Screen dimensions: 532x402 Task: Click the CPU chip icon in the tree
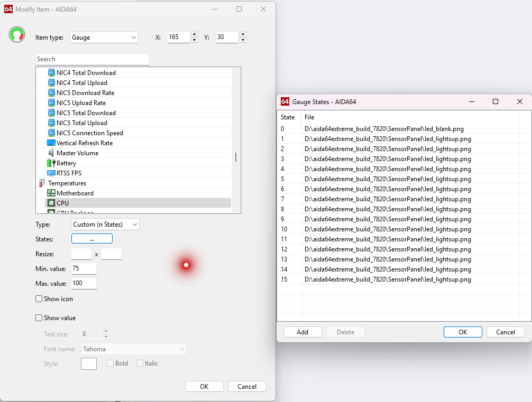coord(51,203)
